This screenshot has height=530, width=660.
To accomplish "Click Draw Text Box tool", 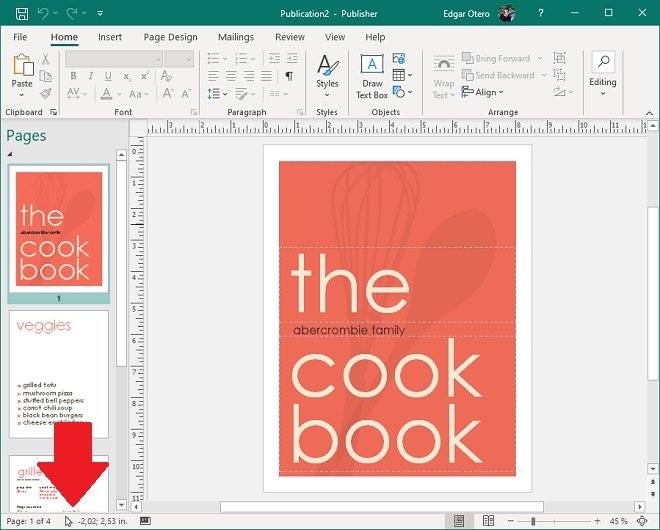I will 372,77.
